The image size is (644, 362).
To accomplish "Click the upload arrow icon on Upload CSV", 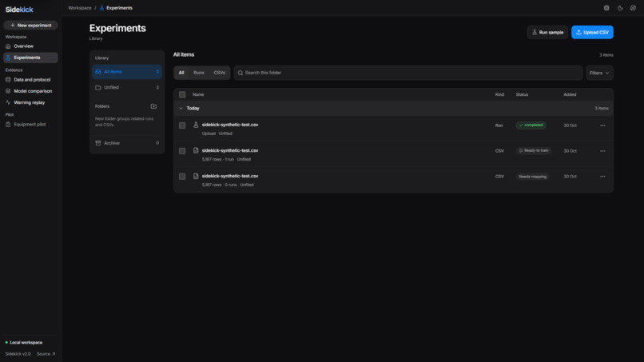I will click(x=578, y=32).
